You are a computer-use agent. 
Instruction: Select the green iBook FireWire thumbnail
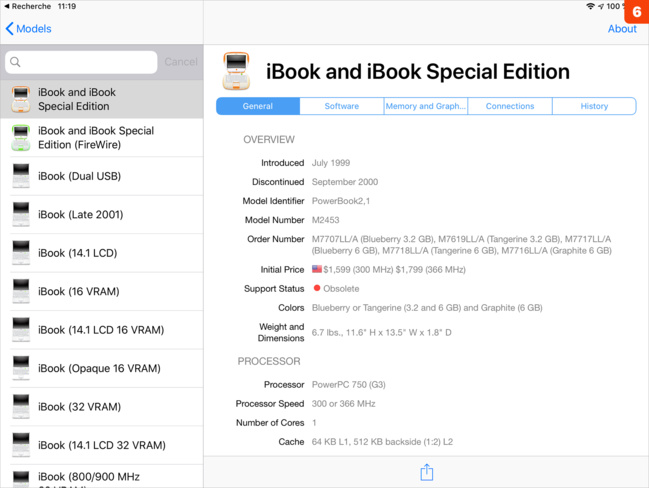pyautogui.click(x=21, y=138)
